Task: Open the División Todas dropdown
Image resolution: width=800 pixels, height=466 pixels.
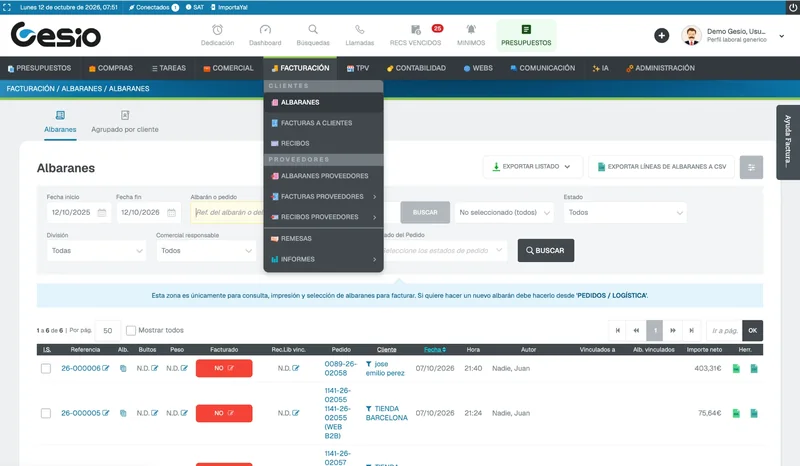Action: tap(96, 251)
